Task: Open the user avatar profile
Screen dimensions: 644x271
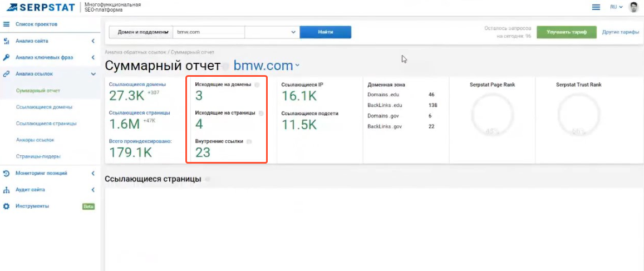Action: tap(633, 7)
